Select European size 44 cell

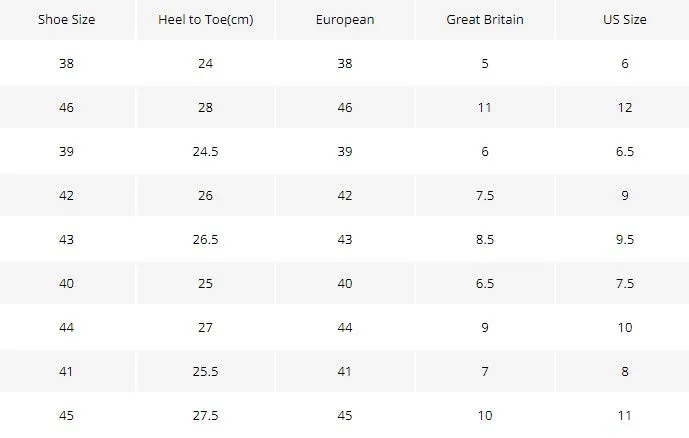[345, 327]
